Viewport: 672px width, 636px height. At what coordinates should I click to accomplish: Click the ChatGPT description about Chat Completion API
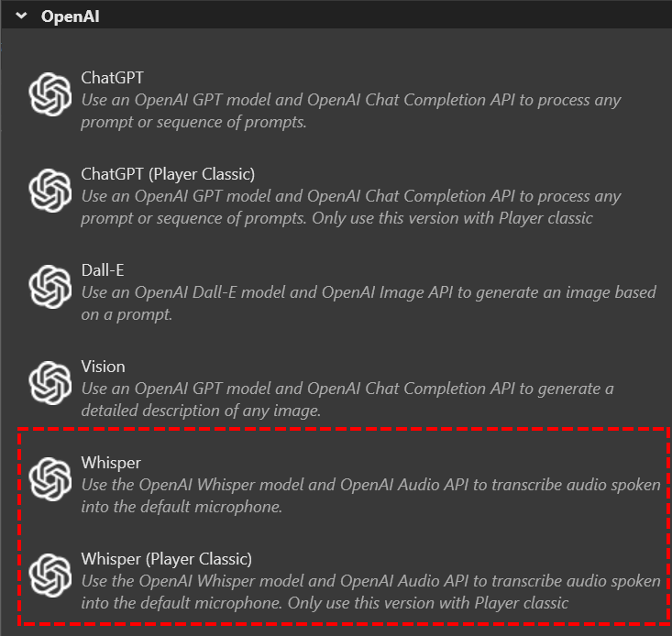tap(351, 111)
